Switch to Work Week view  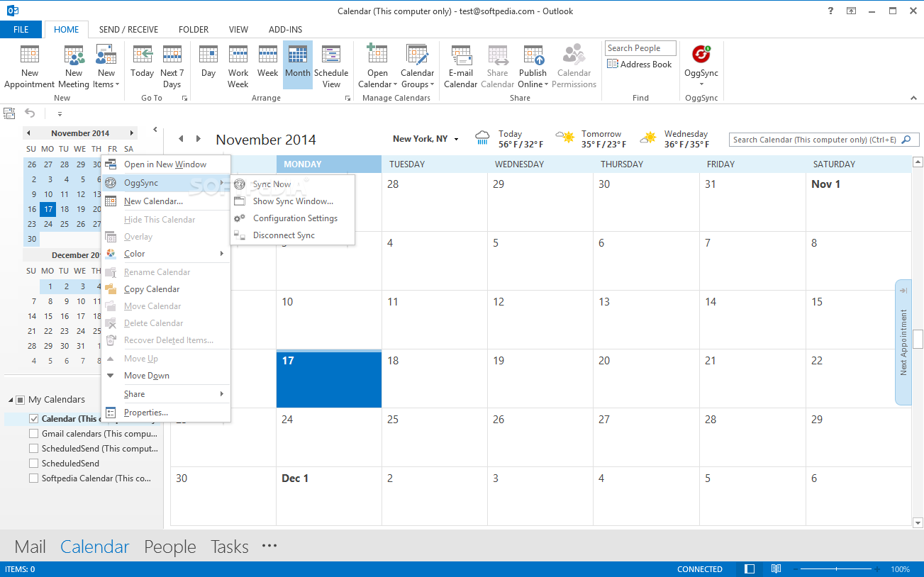(238, 67)
